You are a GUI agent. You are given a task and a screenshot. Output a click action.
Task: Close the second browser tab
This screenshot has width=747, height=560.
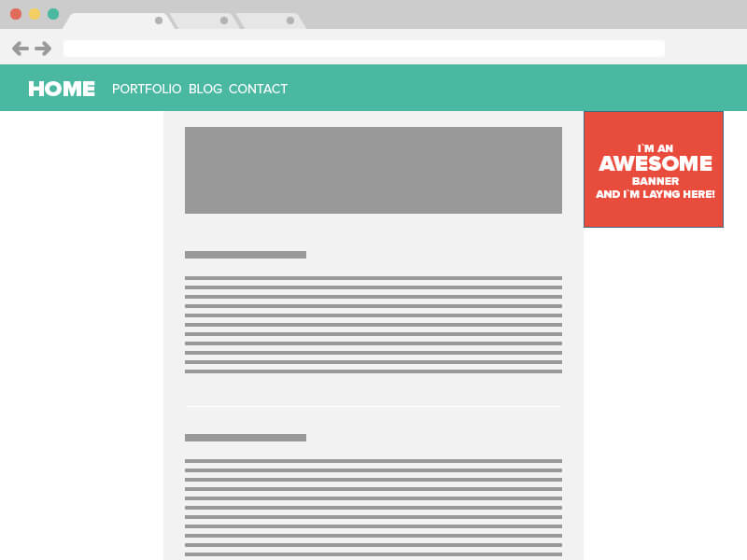[x=224, y=21]
